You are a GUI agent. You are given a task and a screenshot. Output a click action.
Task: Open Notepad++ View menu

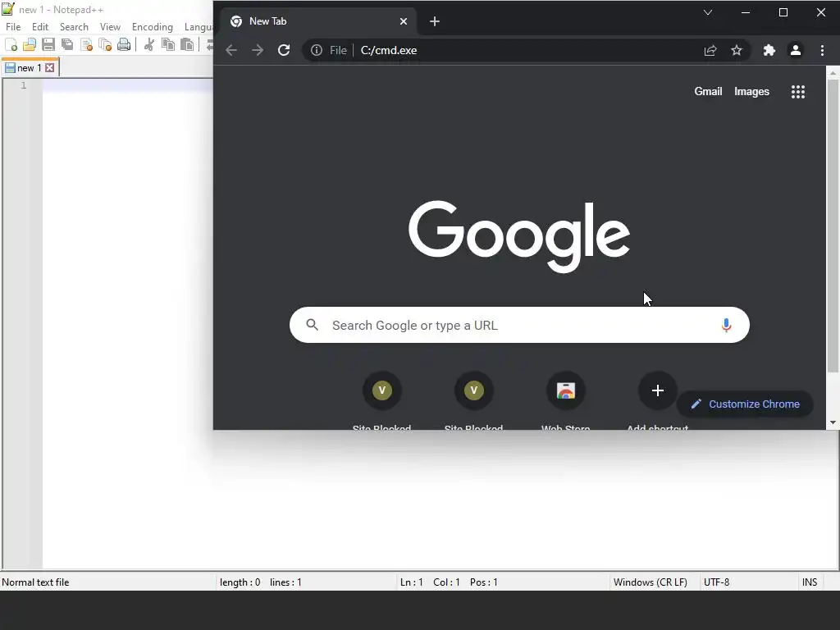111,27
